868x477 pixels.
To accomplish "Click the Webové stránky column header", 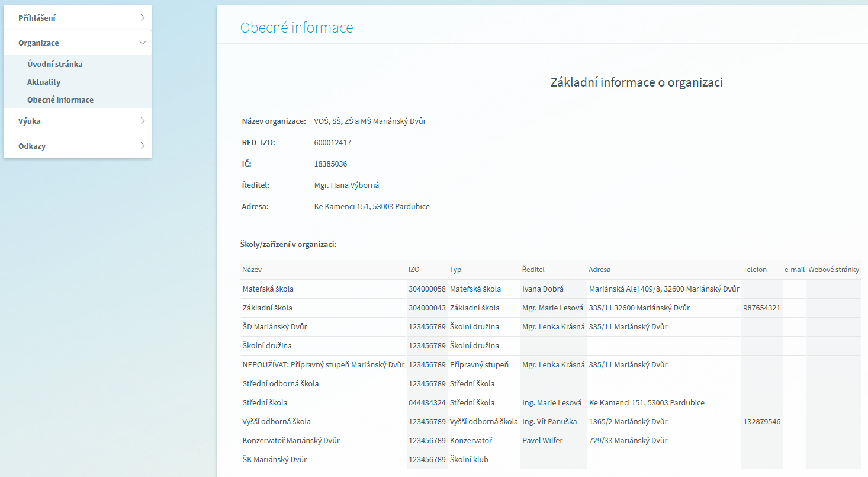I will [x=833, y=270].
